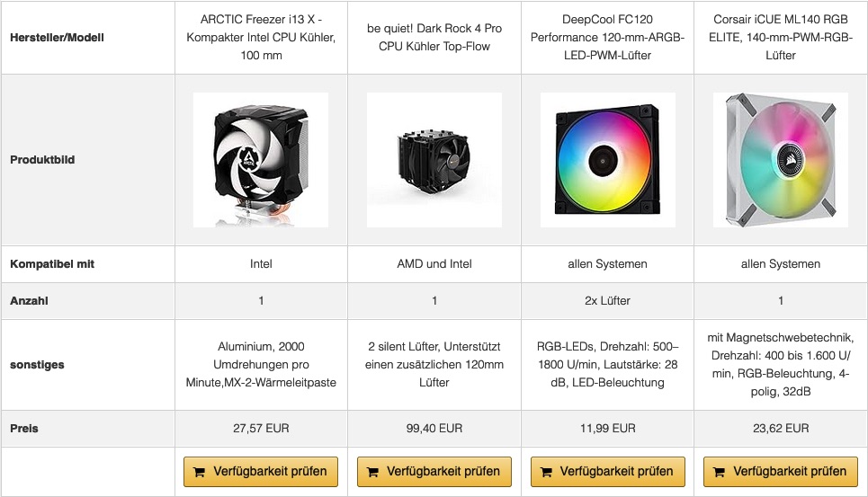Click the cart icon under ARCTIC Freezer column
Screen dimensions: 868x497
coord(200,471)
